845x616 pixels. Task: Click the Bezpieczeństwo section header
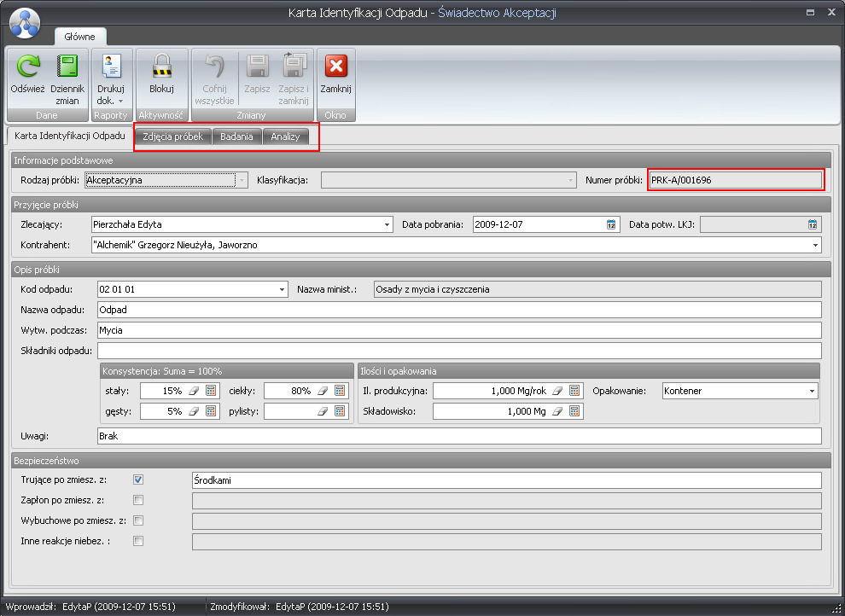pos(422,461)
